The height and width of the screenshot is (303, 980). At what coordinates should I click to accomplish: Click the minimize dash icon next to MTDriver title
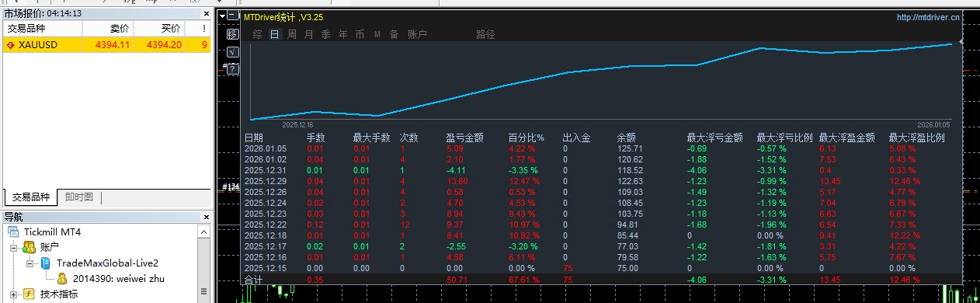pos(232,16)
